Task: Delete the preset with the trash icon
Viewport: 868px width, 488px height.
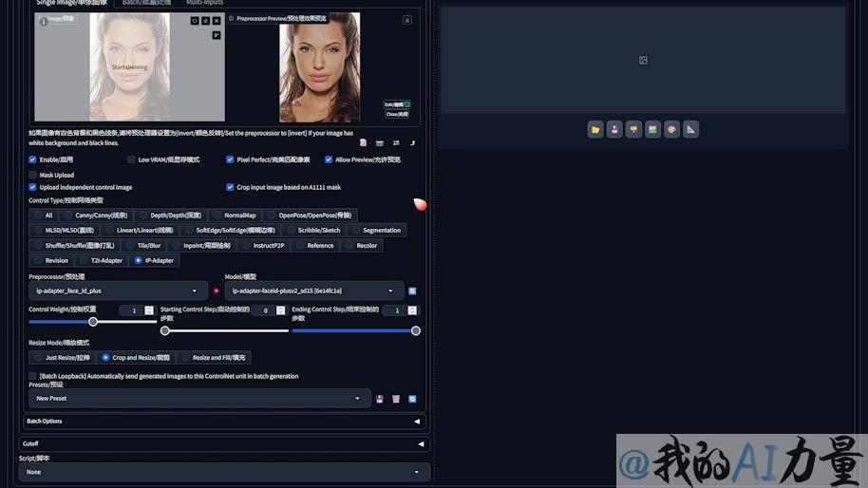Action: pos(396,399)
